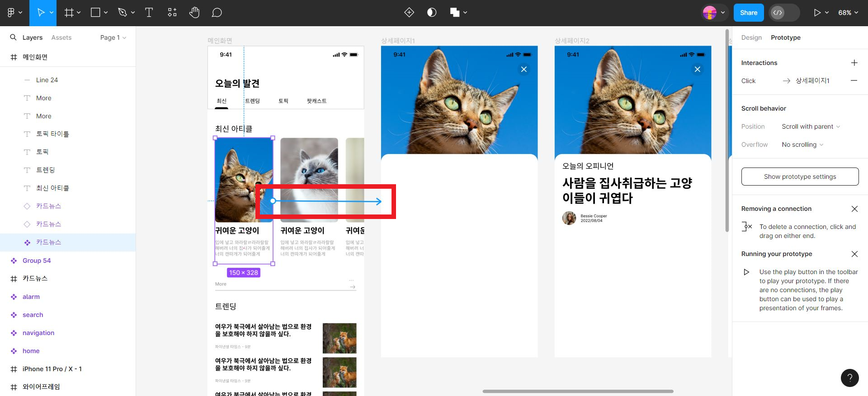Viewport: 868px width, 396px height.
Task: Open shape tools dropdown chevron
Action: coord(106,13)
